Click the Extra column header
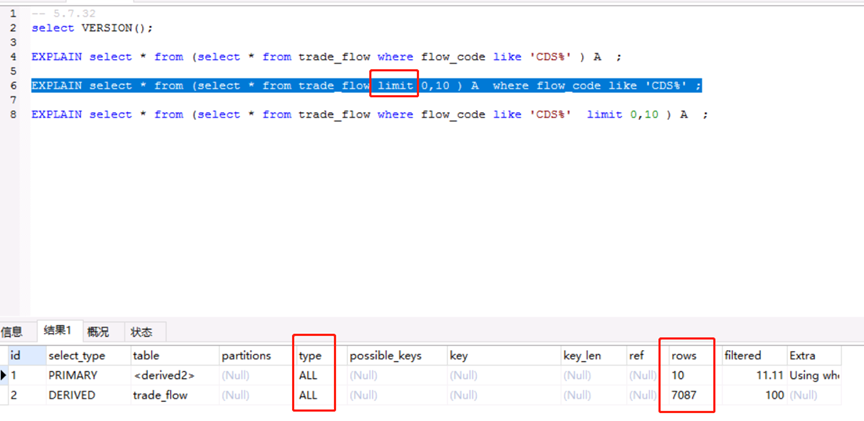This screenshot has width=864, height=421. pos(814,355)
